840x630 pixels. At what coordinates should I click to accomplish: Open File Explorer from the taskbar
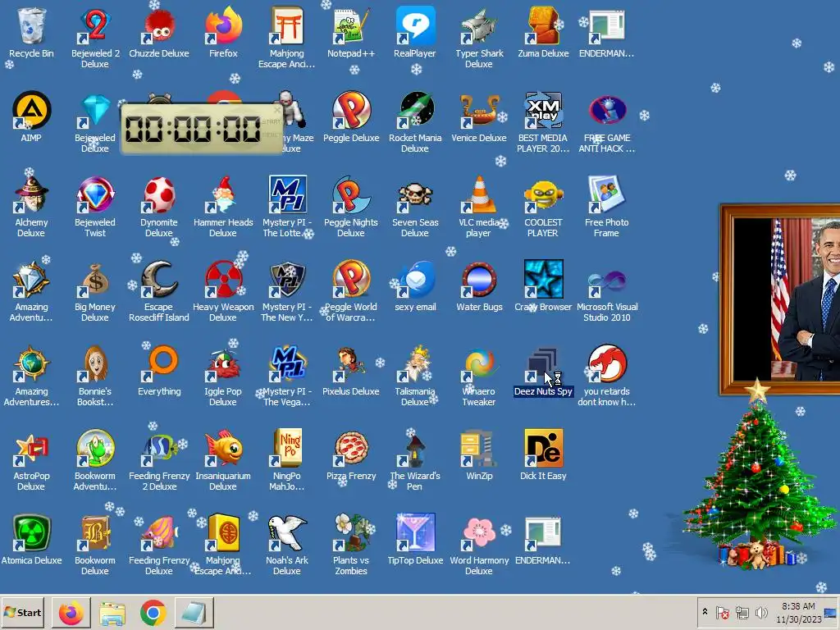coord(112,612)
